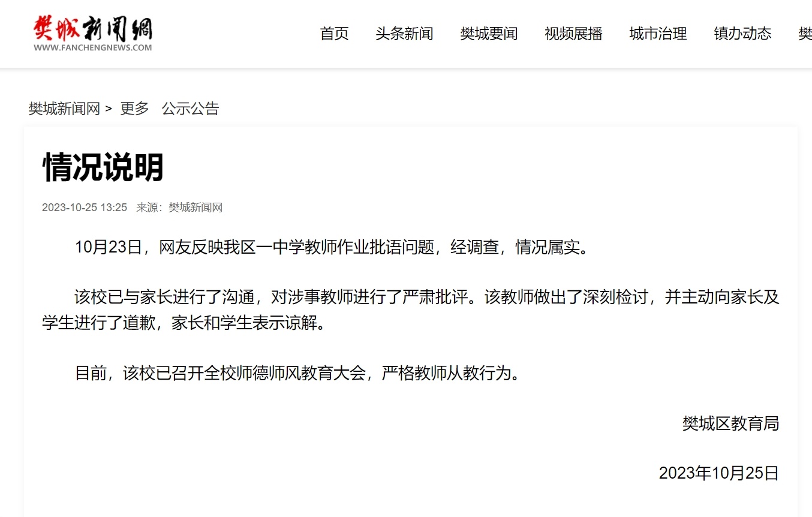Viewport: 812px width, 517px height.
Task: Open the 首页 navigation item
Action: pos(335,34)
